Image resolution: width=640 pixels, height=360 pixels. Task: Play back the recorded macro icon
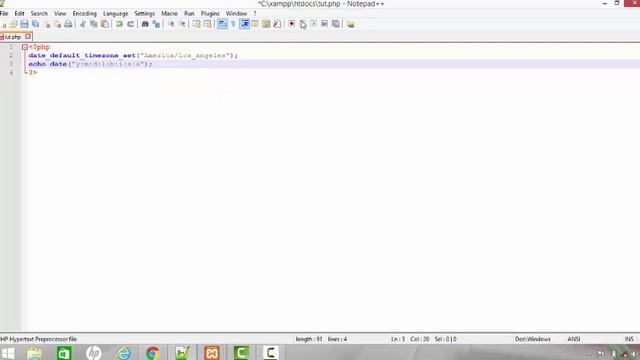click(x=313, y=24)
